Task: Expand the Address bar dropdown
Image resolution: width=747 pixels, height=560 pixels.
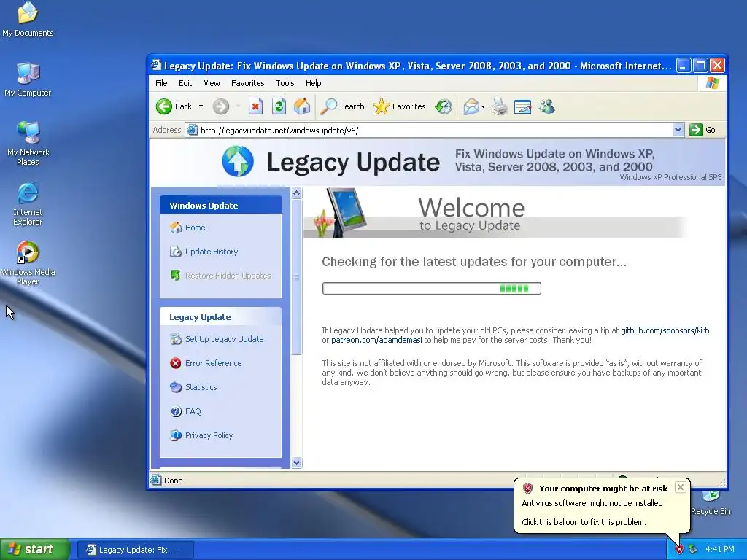Action: point(678,130)
